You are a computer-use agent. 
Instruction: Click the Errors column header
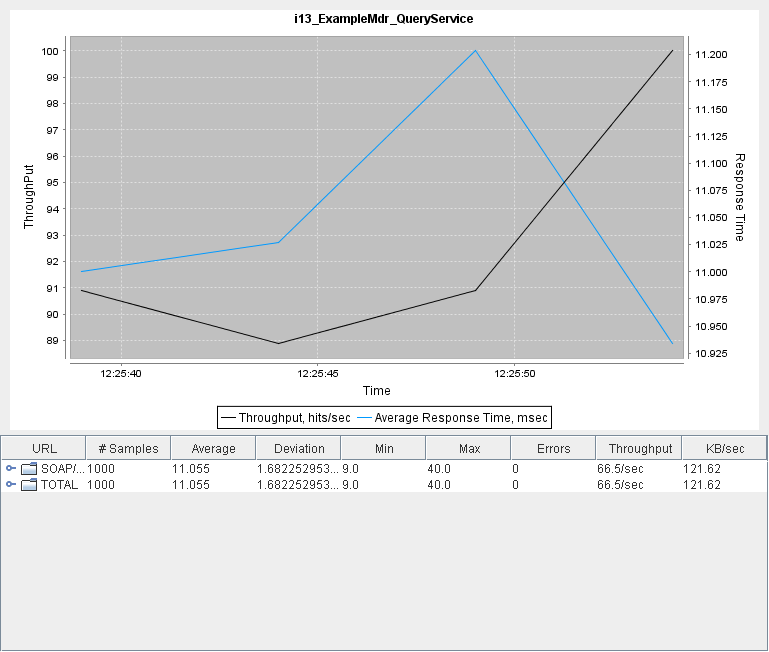pos(554,448)
